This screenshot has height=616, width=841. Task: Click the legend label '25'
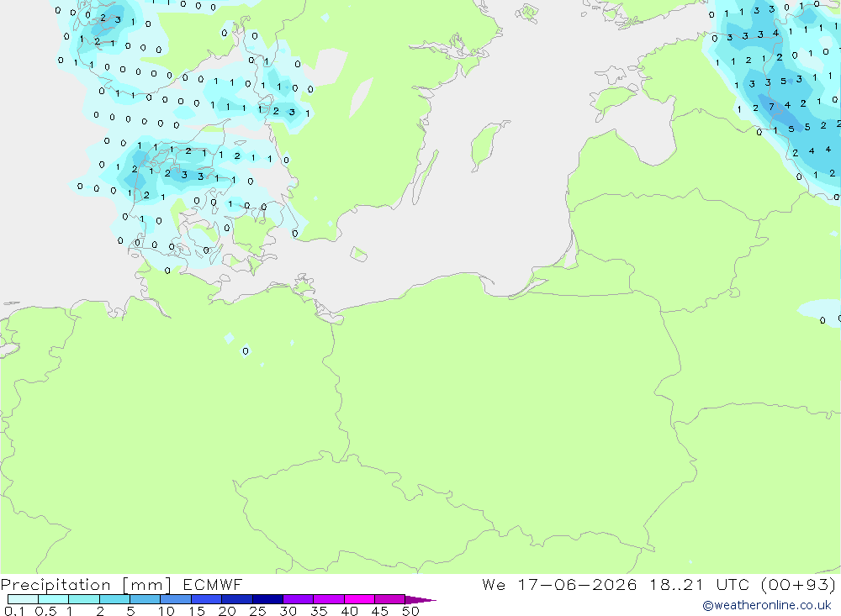(257, 611)
